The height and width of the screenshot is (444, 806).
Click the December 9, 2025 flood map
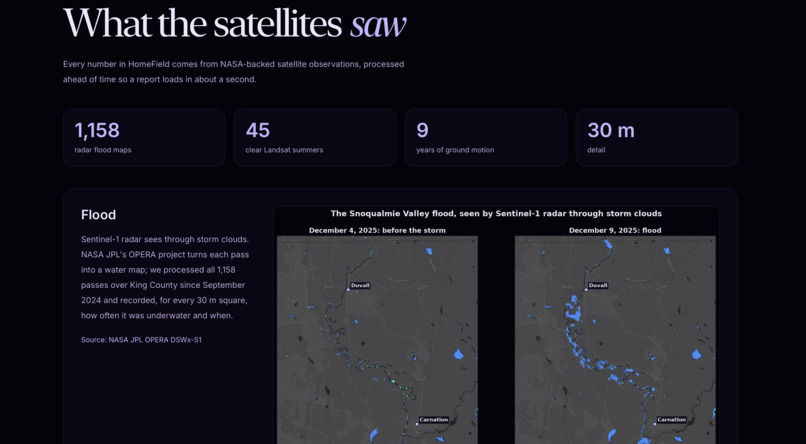coord(615,340)
